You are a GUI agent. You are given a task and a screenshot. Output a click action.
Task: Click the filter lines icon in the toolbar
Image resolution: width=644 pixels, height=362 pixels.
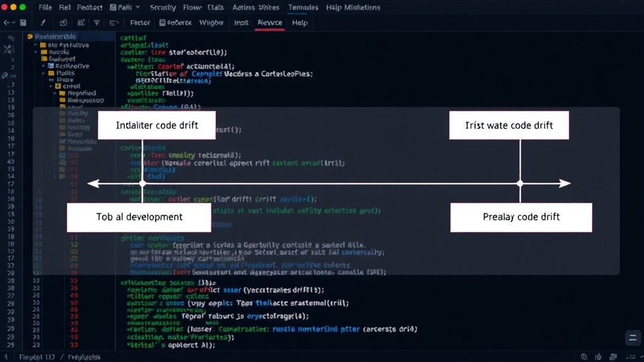(96, 23)
